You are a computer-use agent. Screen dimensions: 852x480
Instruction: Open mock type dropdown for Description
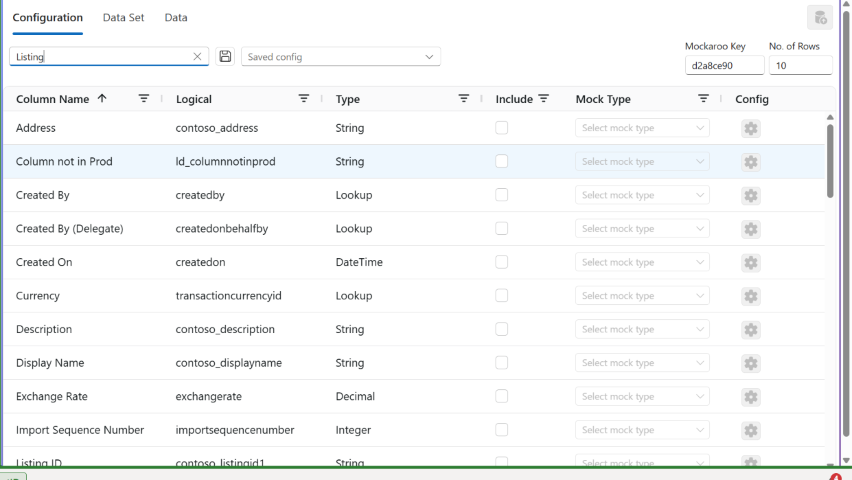coord(642,329)
